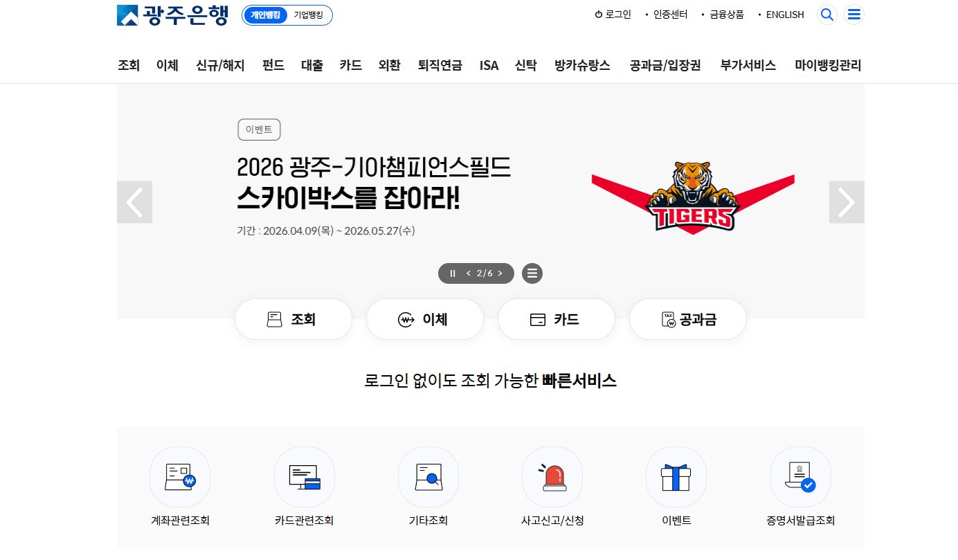
Task: Click the 카드관련조회 icon
Action: point(305,477)
